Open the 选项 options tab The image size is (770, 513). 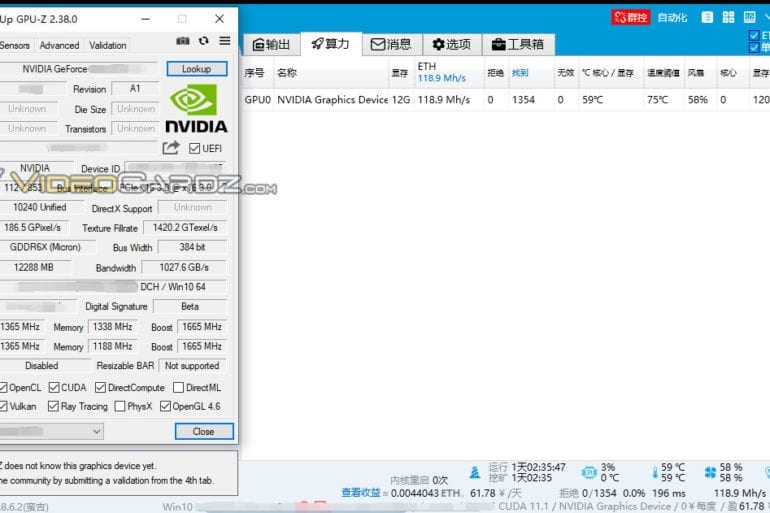click(x=451, y=45)
